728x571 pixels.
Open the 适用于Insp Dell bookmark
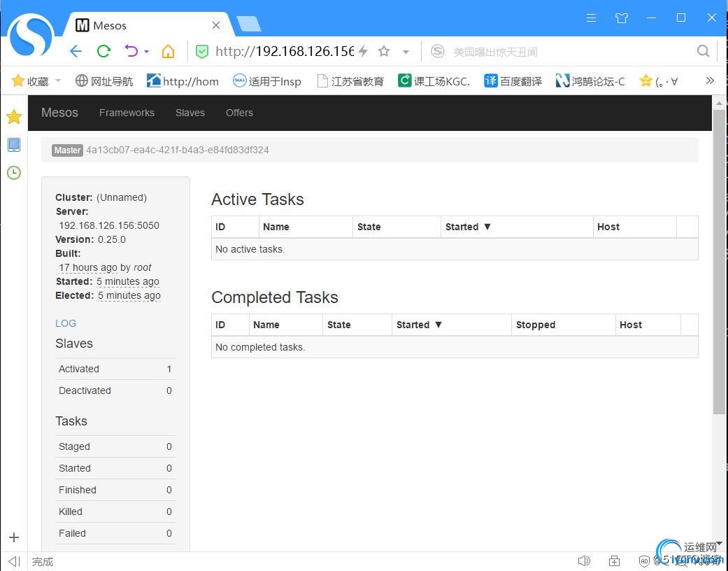coord(267,81)
